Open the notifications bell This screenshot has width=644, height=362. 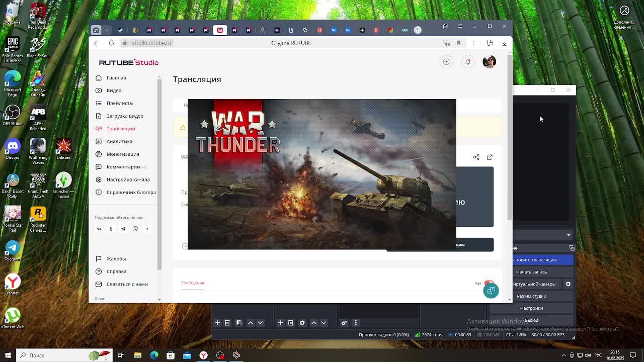coord(468,62)
